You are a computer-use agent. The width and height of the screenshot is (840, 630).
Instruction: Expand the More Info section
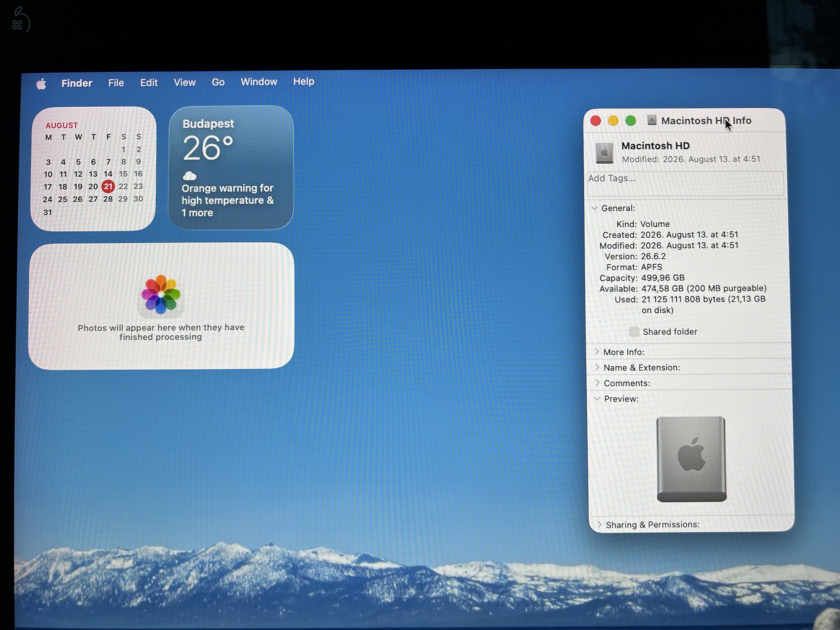coord(597,352)
